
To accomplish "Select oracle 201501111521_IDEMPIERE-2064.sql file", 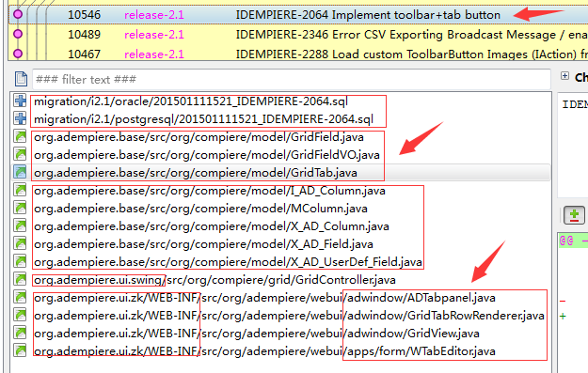I will tap(191, 101).
